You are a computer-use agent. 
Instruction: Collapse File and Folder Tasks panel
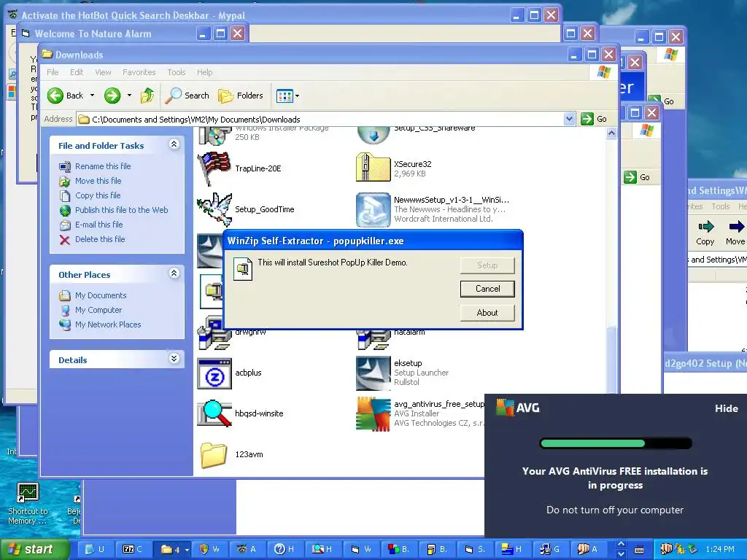point(174,144)
